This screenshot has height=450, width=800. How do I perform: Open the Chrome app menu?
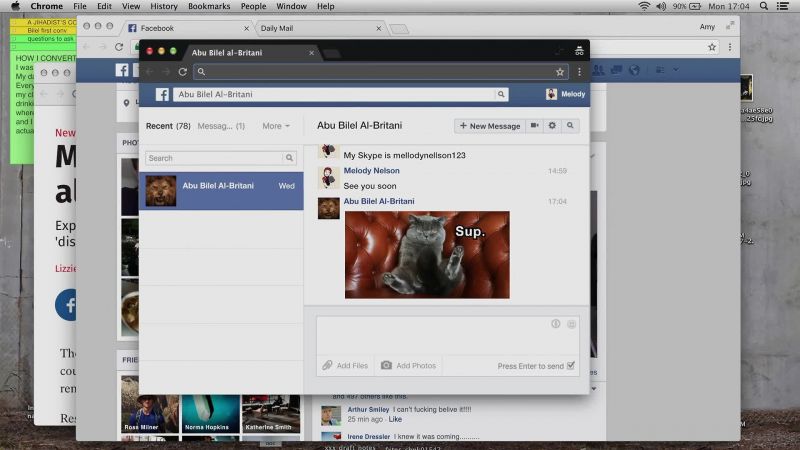pyautogui.click(x=46, y=6)
